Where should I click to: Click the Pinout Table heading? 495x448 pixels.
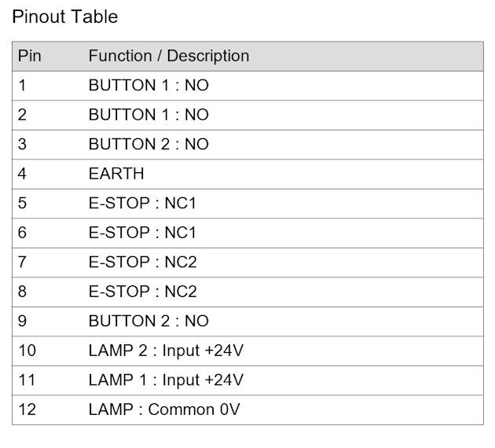pyautogui.click(x=64, y=17)
